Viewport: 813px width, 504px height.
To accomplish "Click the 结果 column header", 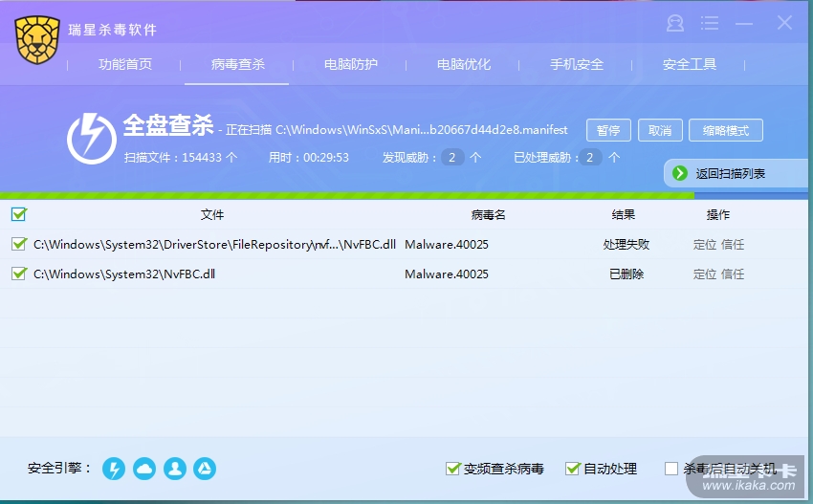I will click(624, 214).
